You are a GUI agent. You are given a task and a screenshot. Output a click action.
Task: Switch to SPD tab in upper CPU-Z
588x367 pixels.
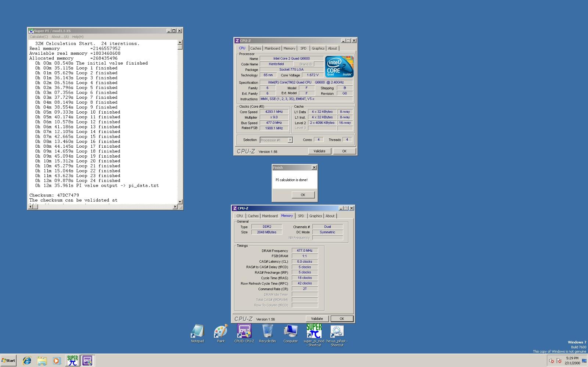coord(303,48)
